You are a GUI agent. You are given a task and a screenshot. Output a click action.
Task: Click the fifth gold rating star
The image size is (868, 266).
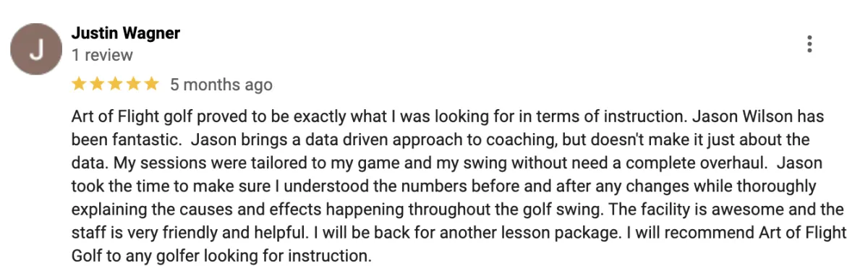tap(151, 85)
